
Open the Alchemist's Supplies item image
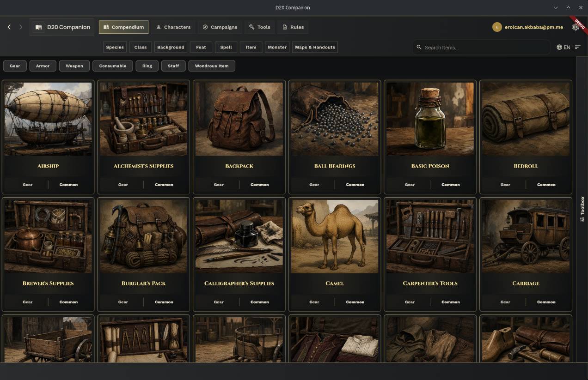pyautogui.click(x=144, y=119)
